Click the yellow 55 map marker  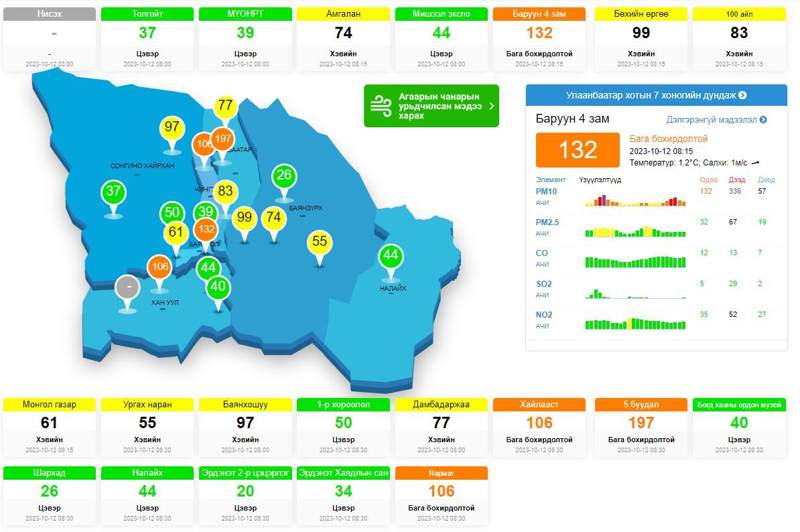pos(320,242)
